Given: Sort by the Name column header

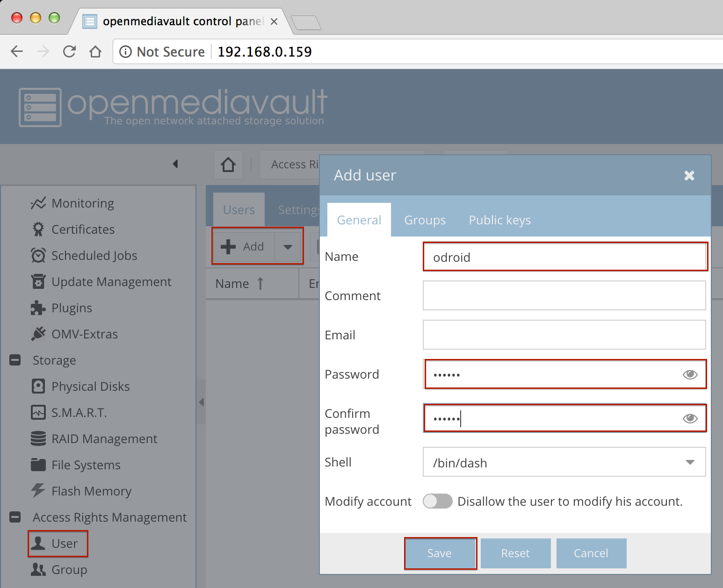Looking at the screenshot, I should (x=252, y=284).
